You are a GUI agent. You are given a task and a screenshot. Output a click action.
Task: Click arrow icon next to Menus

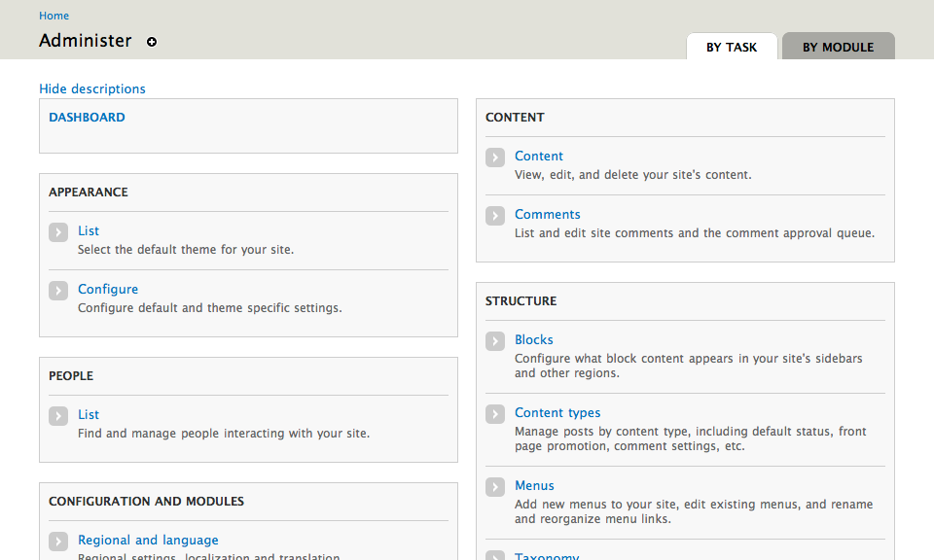495,486
